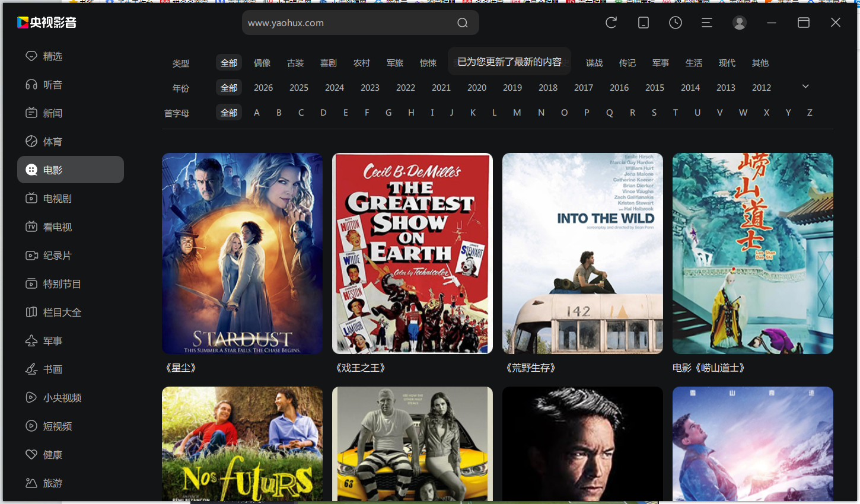Open The Greatest Show on Earth poster

coord(412,253)
